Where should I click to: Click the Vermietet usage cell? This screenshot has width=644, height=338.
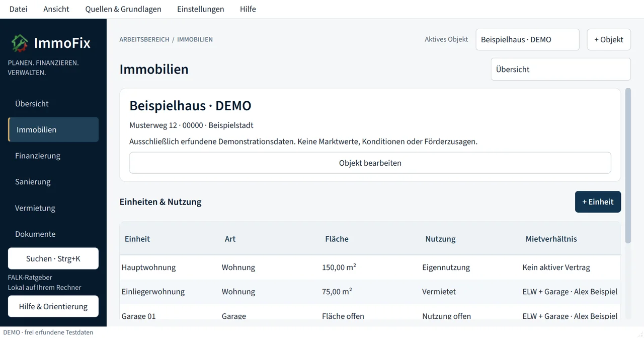click(439, 292)
